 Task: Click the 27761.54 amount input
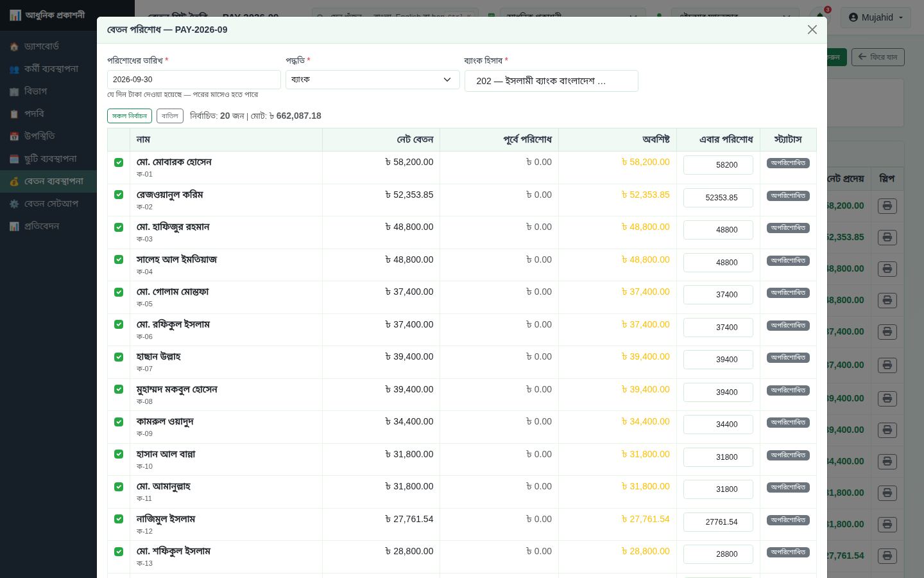tap(718, 522)
